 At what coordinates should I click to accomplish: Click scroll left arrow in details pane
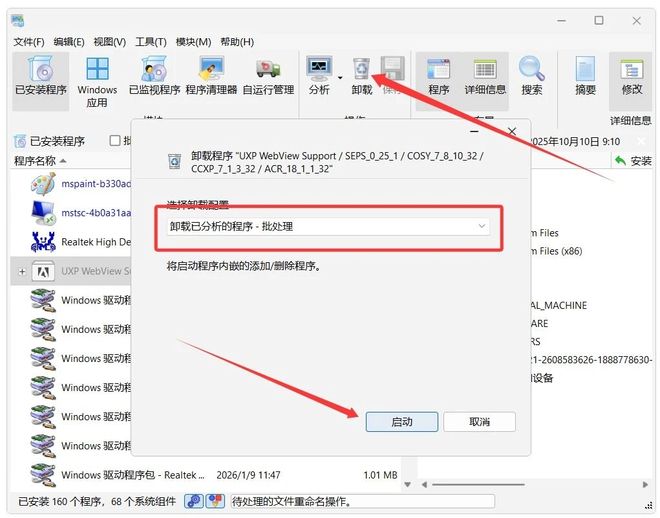[424, 485]
